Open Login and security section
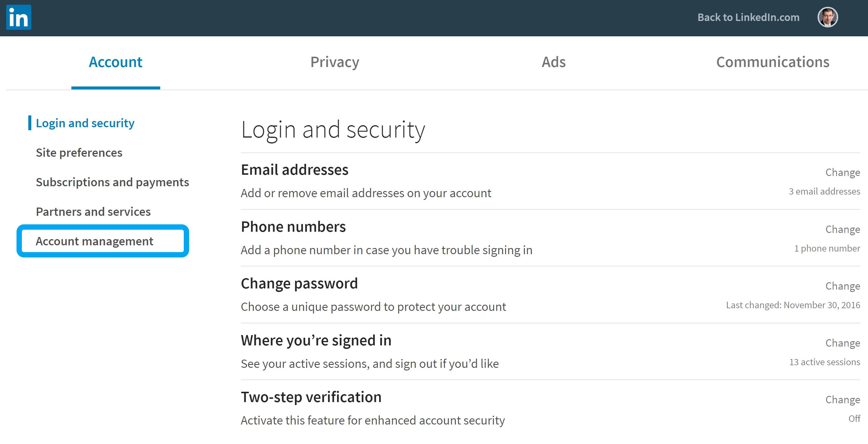This screenshot has width=868, height=444. click(x=85, y=123)
